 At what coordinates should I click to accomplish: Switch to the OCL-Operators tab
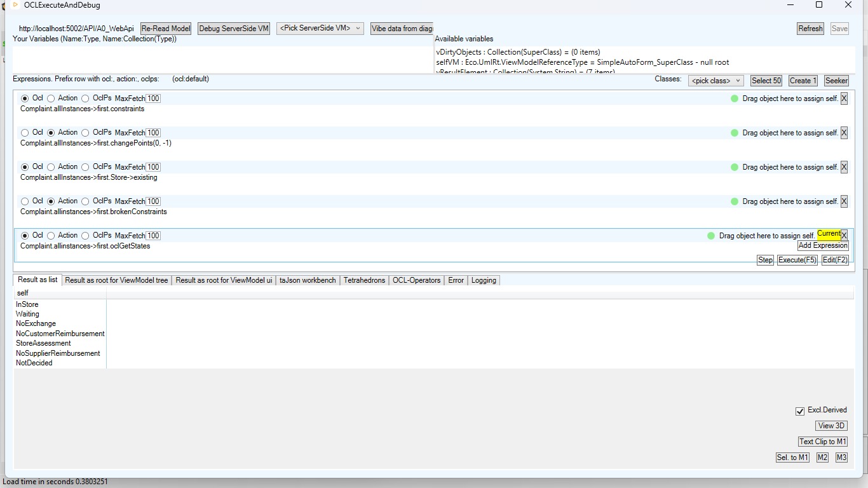click(416, 280)
